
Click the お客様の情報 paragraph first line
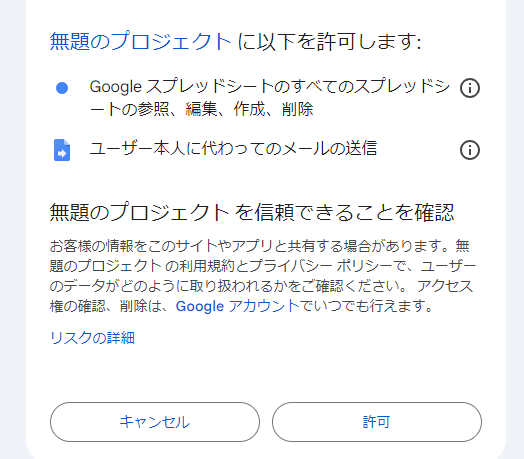260,246
